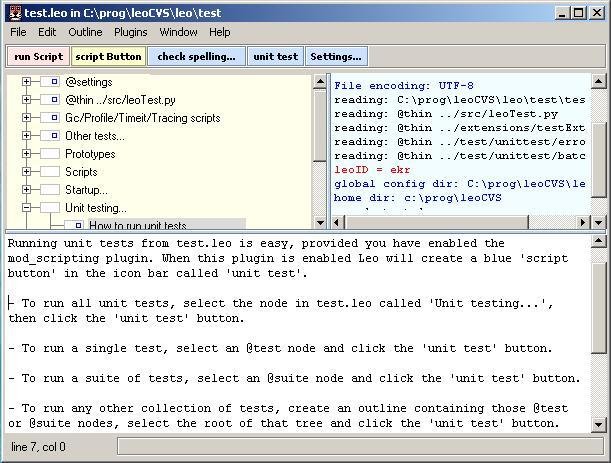Viewport: 611px width, 463px height.
Task: Click outline pane scroll up arrow
Action: pyautogui.click(x=320, y=81)
